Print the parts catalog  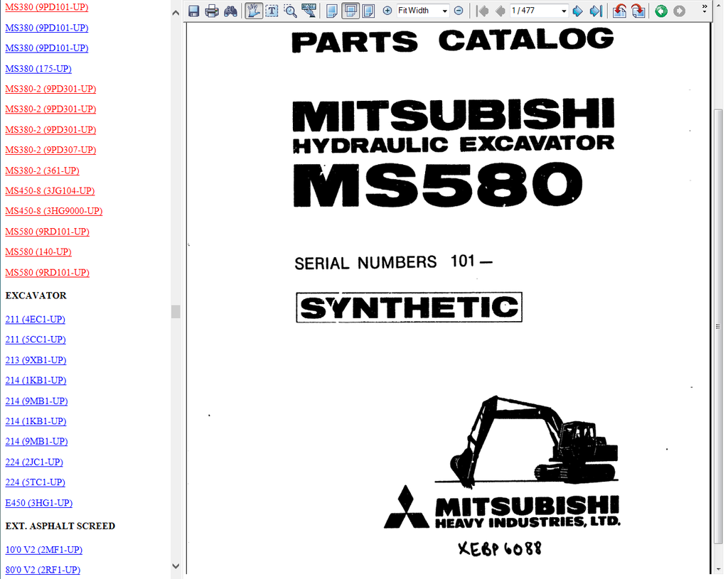point(212,11)
